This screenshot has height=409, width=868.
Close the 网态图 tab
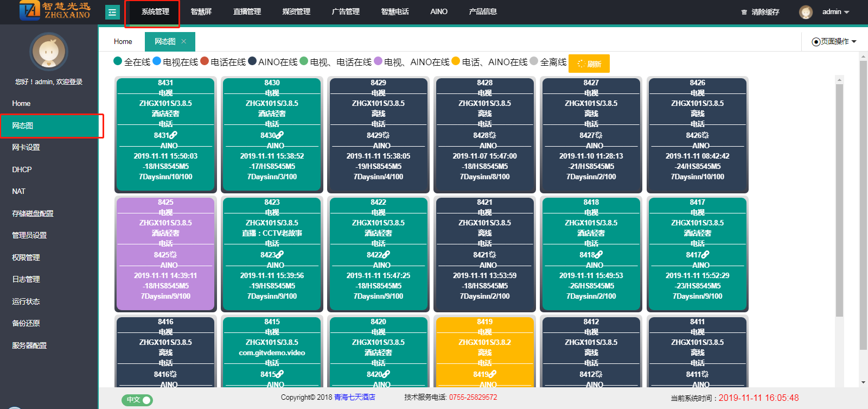tap(184, 41)
